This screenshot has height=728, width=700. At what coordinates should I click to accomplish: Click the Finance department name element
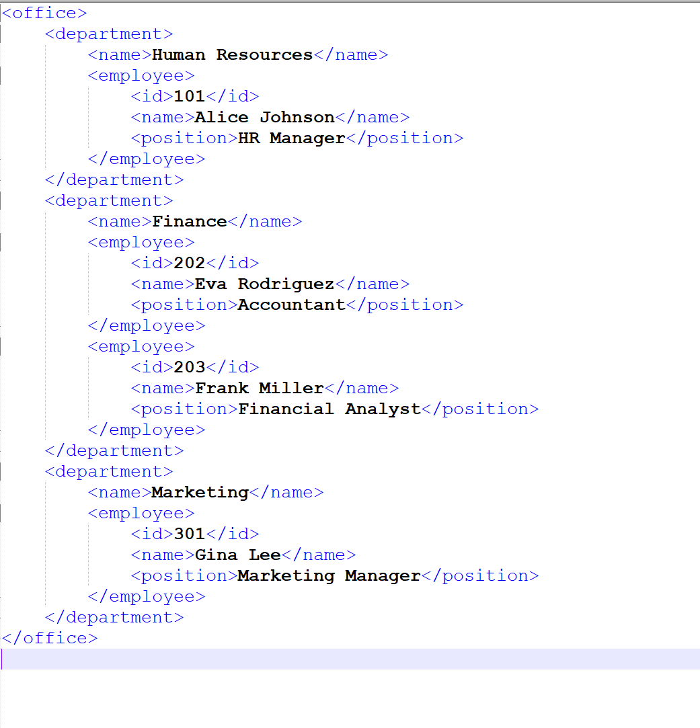(x=190, y=221)
